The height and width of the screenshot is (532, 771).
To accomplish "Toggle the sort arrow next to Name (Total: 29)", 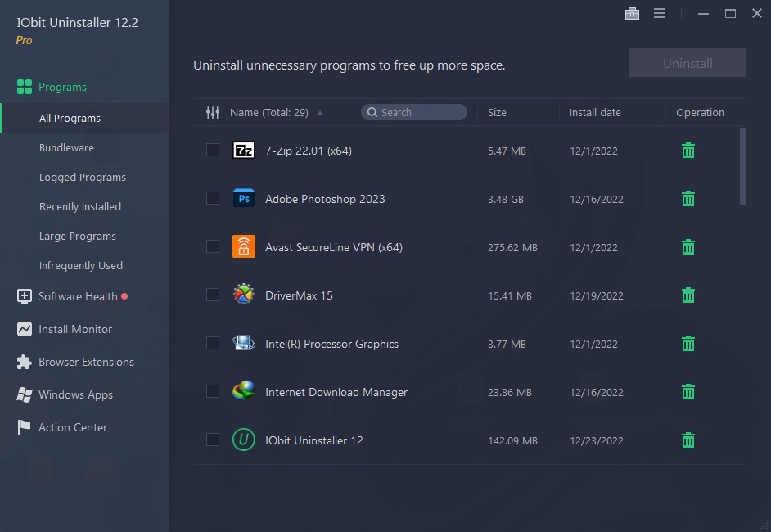I will tap(319, 113).
